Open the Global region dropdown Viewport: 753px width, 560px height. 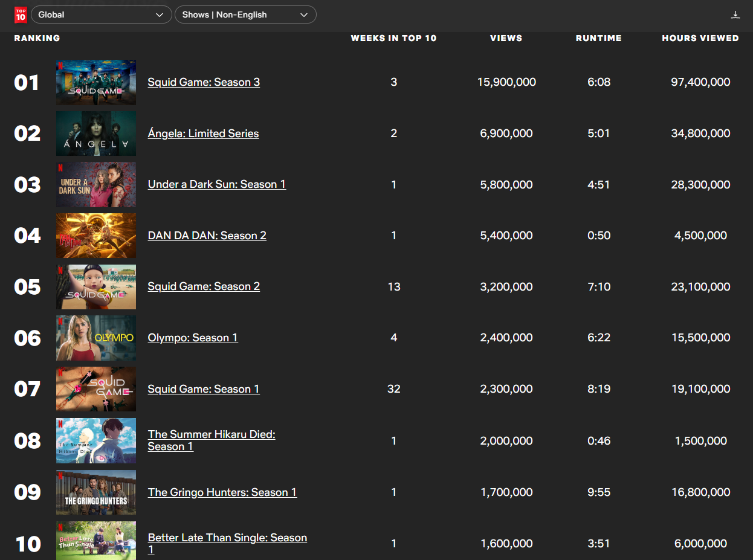102,14
